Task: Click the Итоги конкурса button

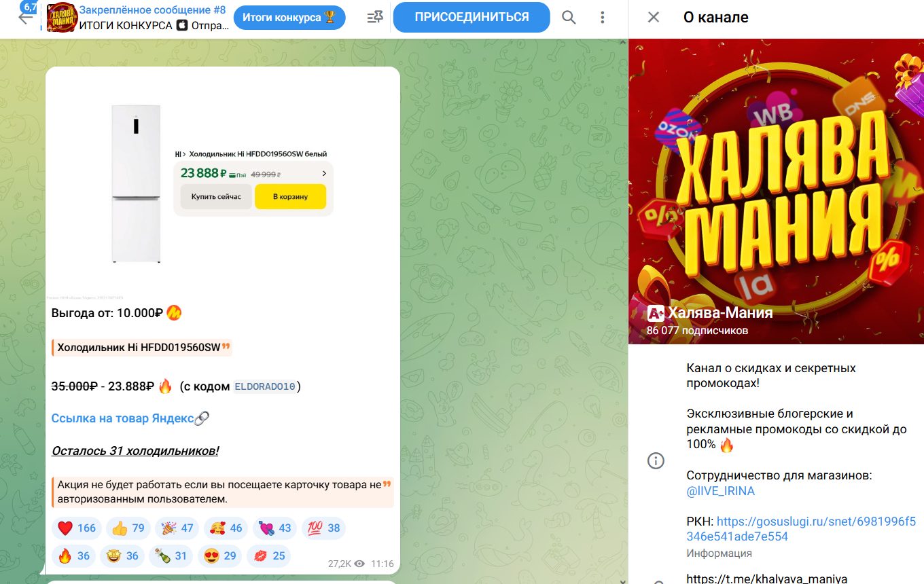Action: pyautogui.click(x=289, y=18)
